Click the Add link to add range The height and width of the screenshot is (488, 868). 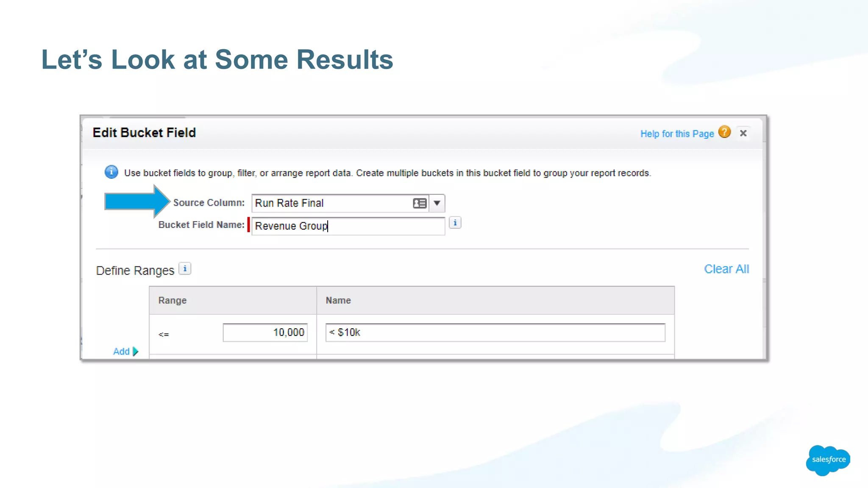(121, 351)
